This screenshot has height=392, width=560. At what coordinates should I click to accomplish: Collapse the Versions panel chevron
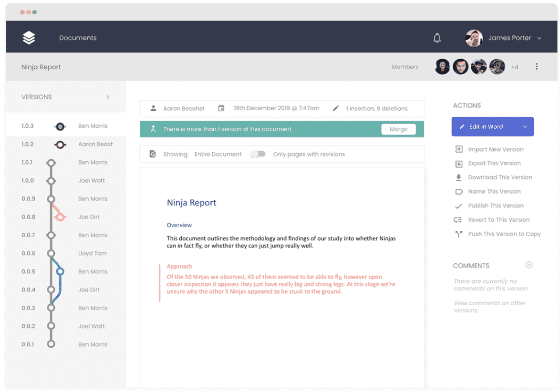pyautogui.click(x=108, y=97)
